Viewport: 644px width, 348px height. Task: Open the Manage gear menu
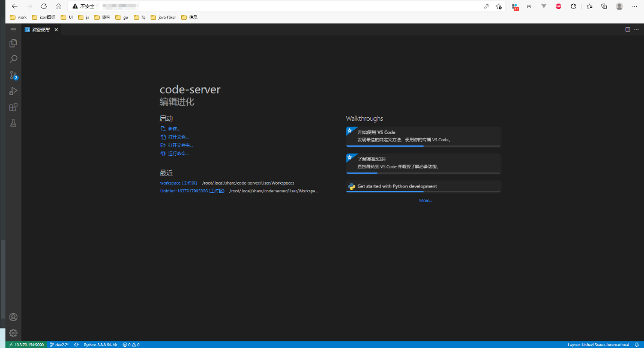(13, 333)
